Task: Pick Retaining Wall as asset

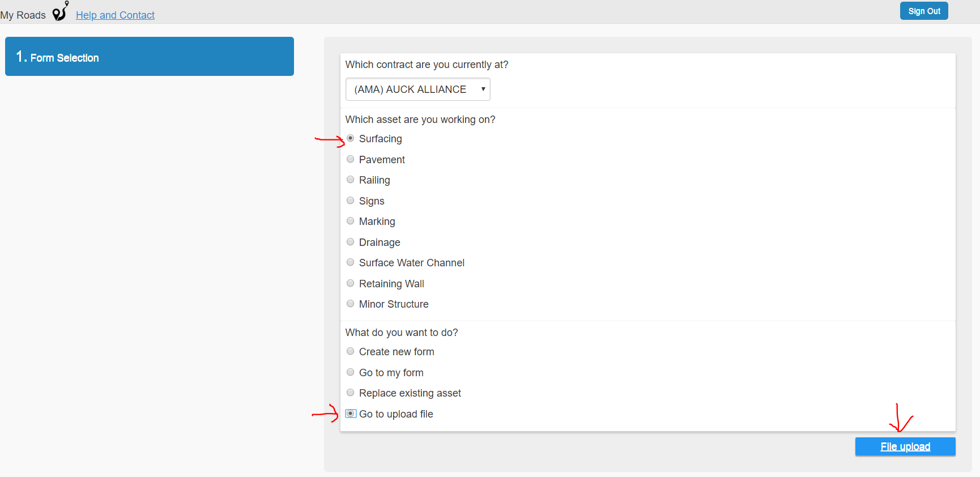Action: point(351,283)
